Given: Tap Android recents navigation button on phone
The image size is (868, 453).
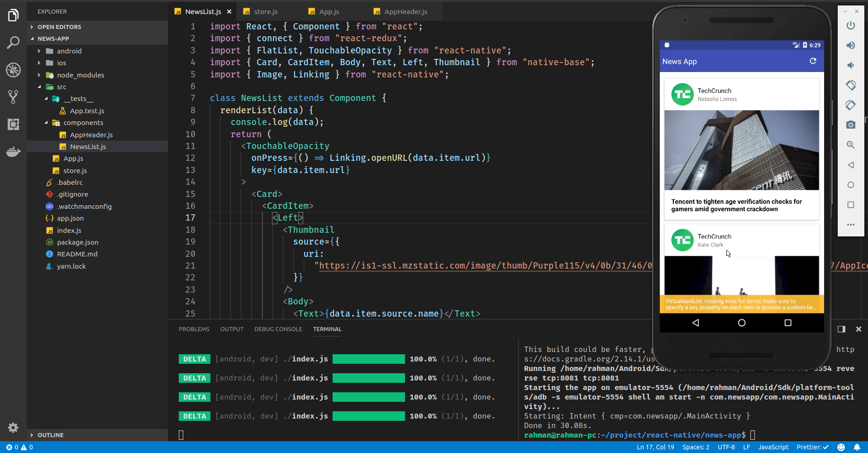Looking at the screenshot, I should click(x=788, y=323).
